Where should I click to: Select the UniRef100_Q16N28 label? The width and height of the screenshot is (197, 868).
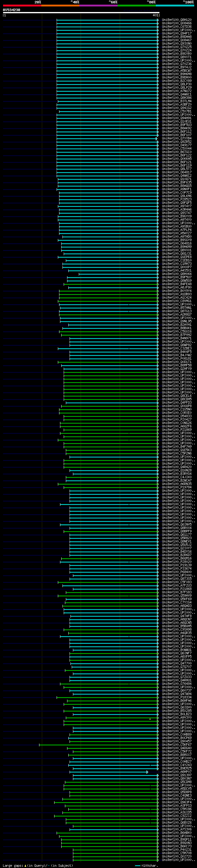coord(176,470)
